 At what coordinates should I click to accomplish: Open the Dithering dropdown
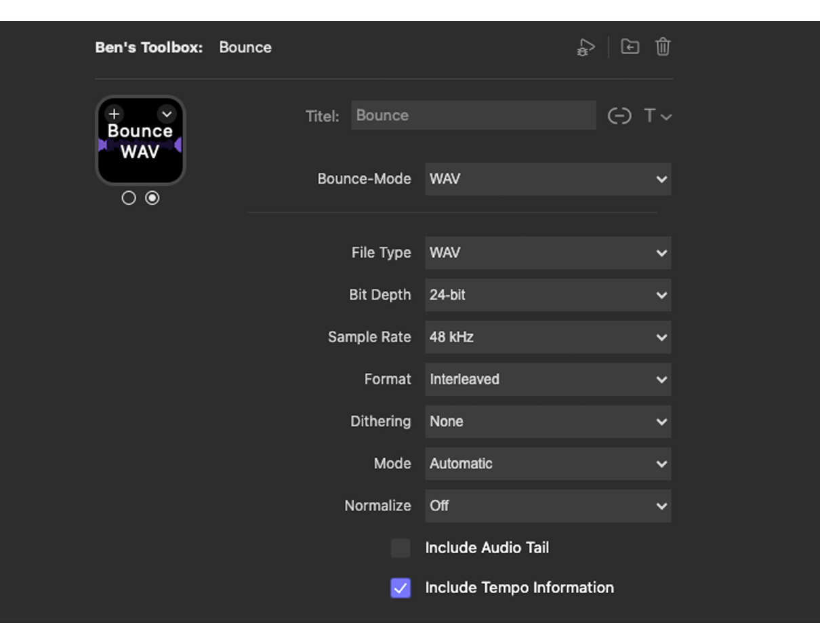[548, 421]
